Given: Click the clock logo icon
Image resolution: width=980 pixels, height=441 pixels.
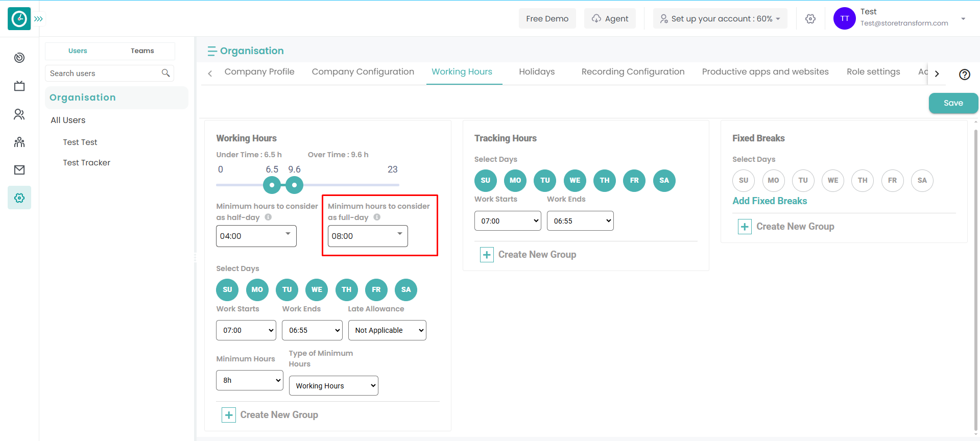Looking at the screenshot, I should [19, 19].
